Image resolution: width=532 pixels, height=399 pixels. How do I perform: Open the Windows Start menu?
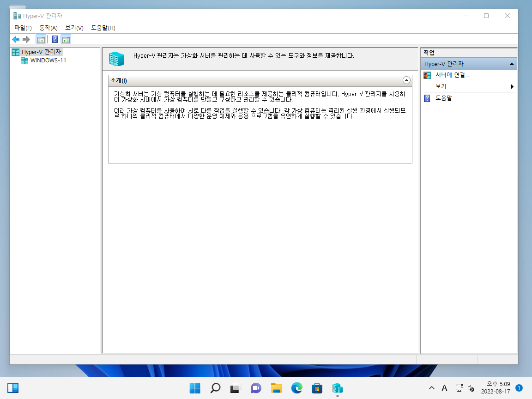(x=195, y=388)
